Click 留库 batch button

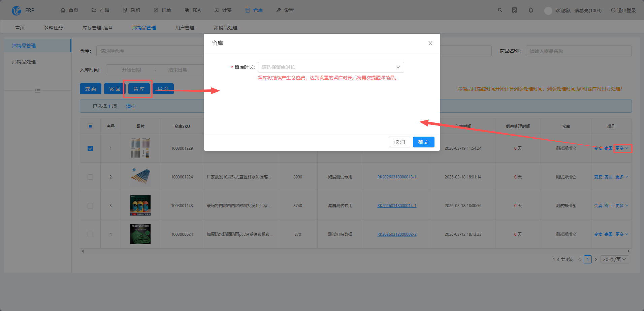pyautogui.click(x=139, y=89)
